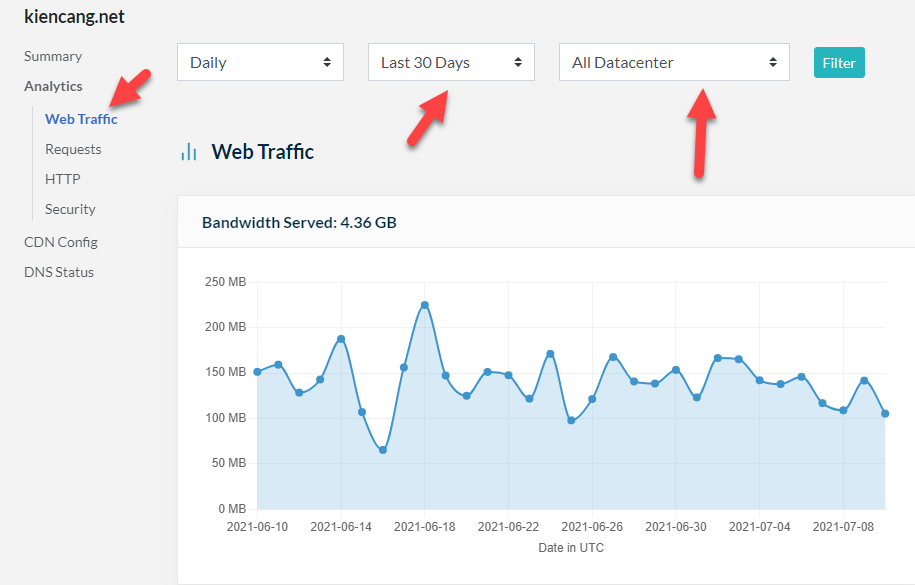Click the bar chart icon beside Web Traffic
Image resolution: width=915 pixels, height=585 pixels.
188,152
